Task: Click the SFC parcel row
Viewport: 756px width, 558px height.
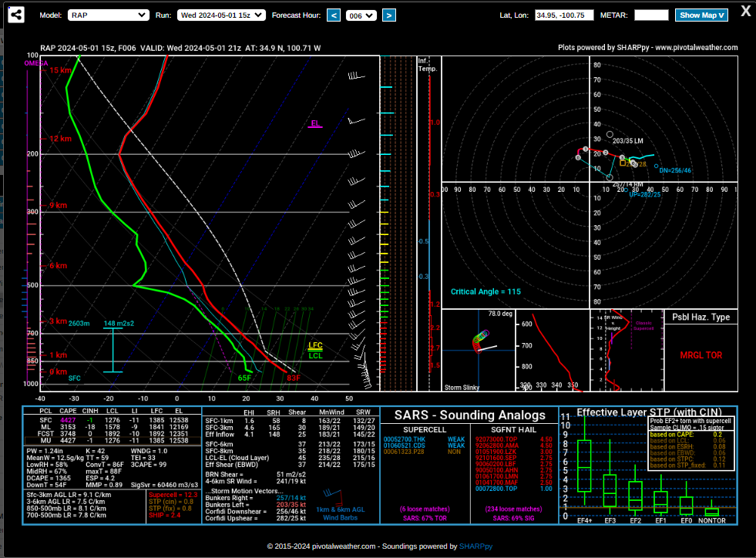Action: (x=113, y=420)
